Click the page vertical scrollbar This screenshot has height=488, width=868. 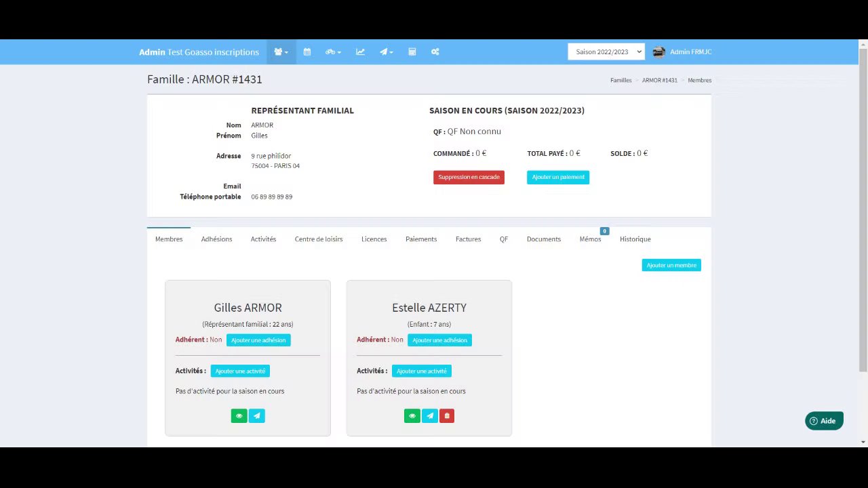(x=863, y=210)
